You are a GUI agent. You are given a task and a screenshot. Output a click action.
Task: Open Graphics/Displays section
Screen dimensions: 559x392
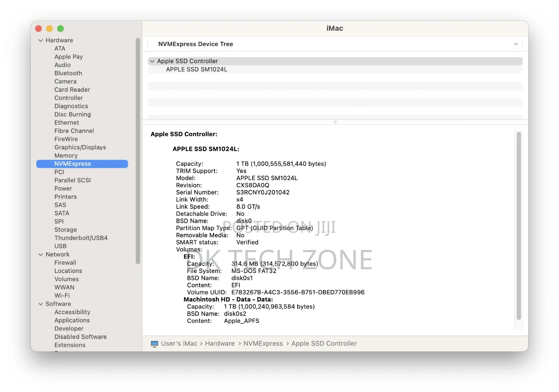80,147
